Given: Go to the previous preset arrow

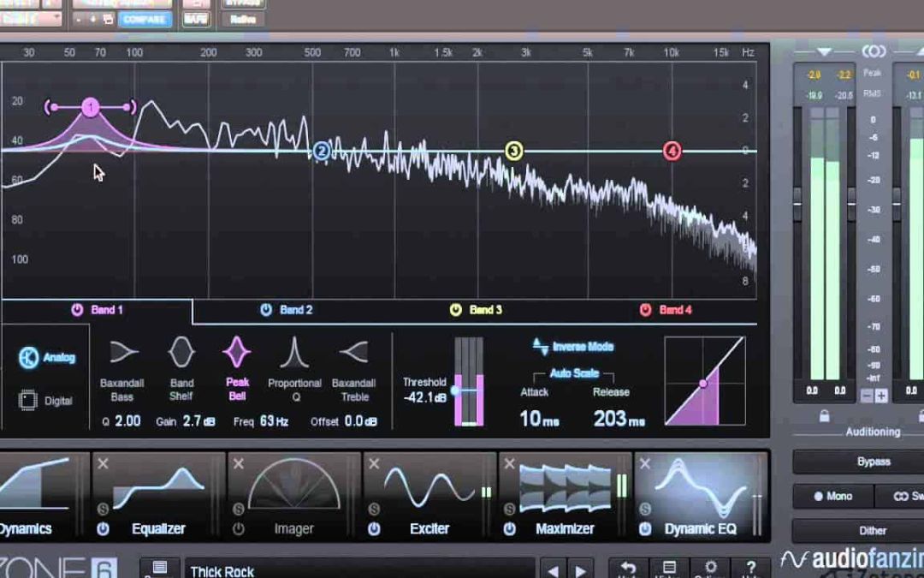Looking at the screenshot, I should pyautogui.click(x=553, y=569).
